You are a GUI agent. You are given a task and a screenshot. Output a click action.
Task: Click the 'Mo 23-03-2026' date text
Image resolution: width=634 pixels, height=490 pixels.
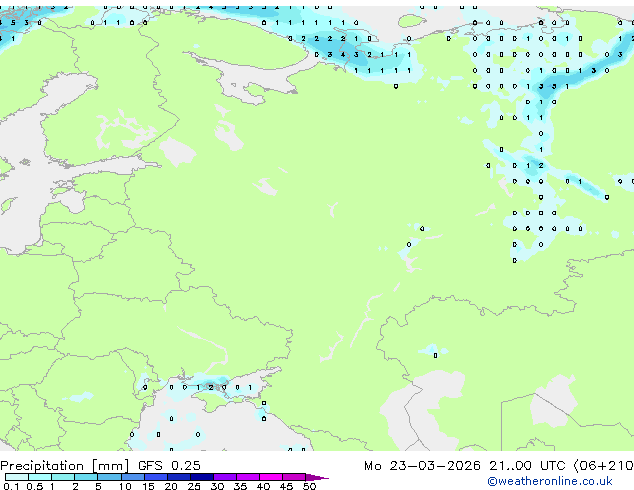tap(422, 466)
